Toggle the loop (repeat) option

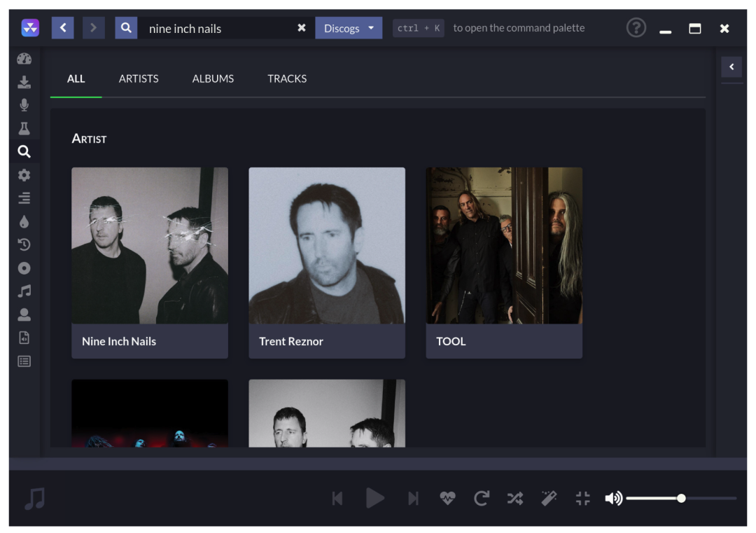[481, 498]
